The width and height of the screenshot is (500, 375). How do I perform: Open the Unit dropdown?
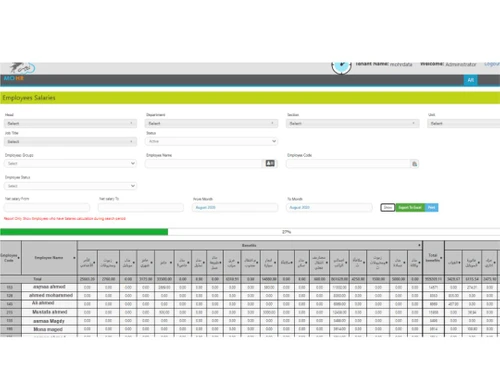[x=464, y=124]
